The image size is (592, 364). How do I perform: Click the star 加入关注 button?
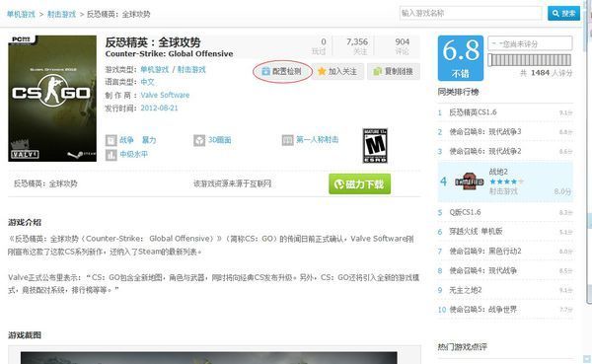coord(337,71)
